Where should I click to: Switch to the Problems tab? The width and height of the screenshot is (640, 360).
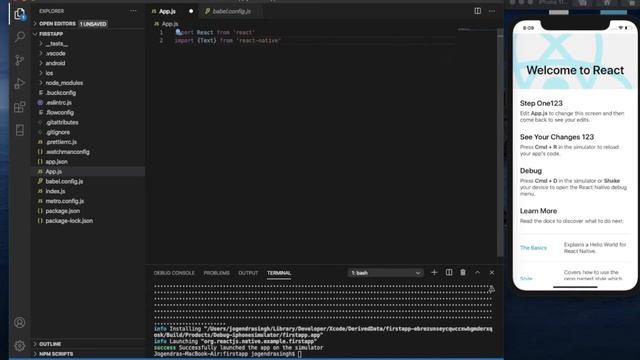pos(216,273)
